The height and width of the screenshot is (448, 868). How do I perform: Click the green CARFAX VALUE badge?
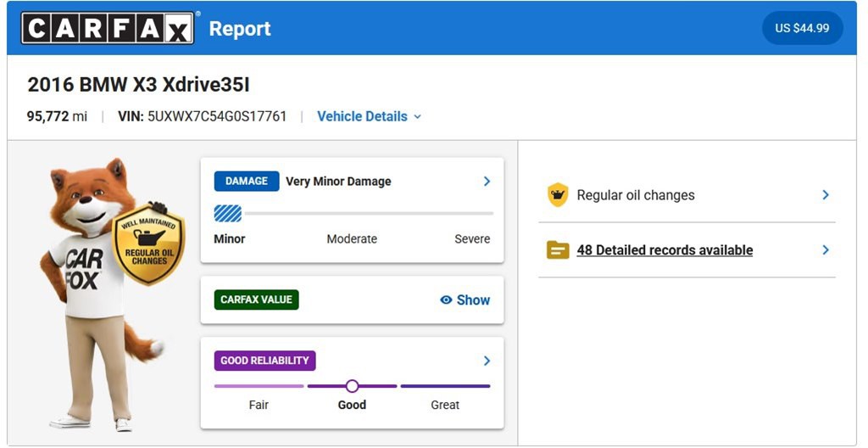point(256,300)
